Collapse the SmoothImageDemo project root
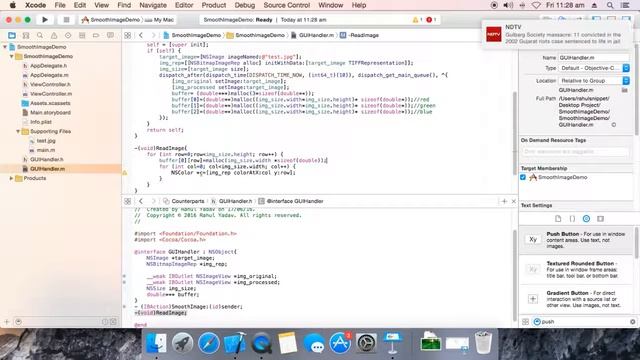Image resolution: width=640 pixels, height=360 pixels. pos(5,47)
